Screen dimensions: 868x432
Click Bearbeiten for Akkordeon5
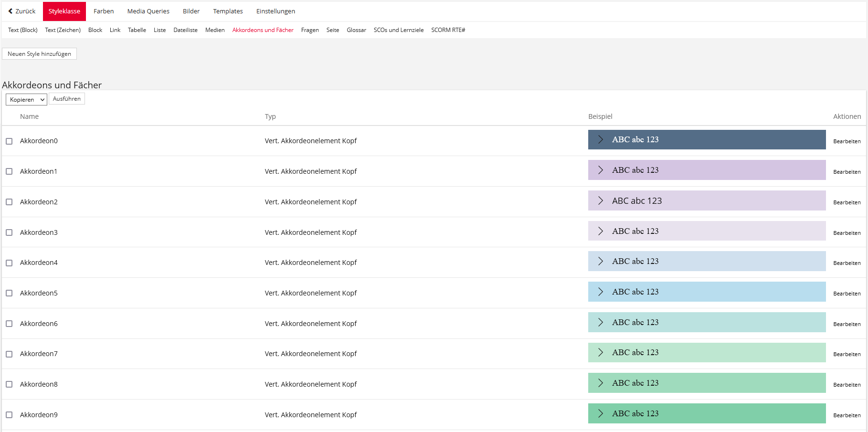[847, 294]
